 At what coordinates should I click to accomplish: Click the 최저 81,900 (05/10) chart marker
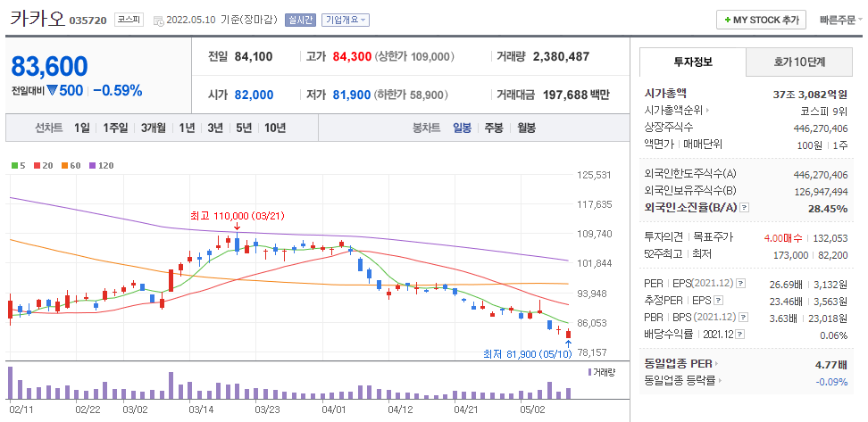pos(527,353)
